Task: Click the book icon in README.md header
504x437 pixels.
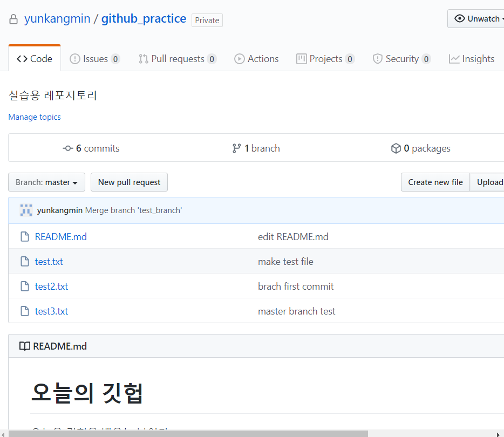Action: [x=25, y=346]
